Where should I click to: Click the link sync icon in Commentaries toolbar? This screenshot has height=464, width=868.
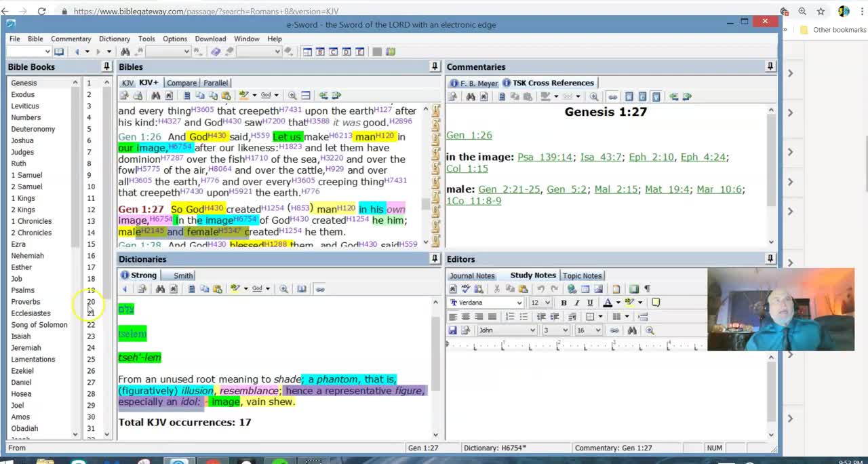612,97
